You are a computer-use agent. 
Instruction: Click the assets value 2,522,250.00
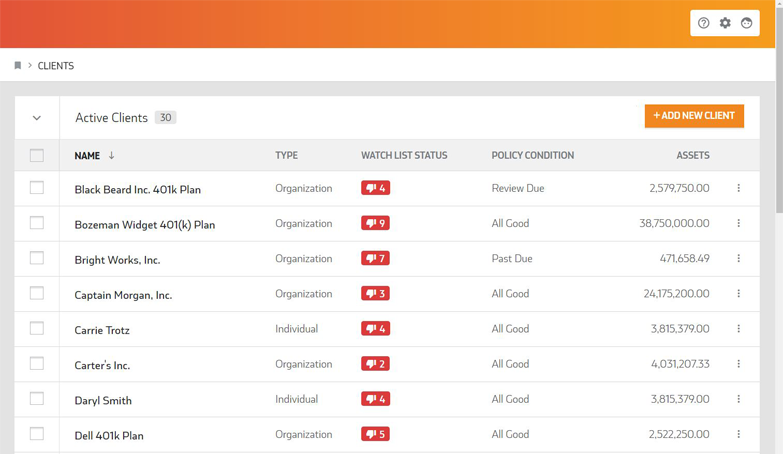click(x=679, y=434)
